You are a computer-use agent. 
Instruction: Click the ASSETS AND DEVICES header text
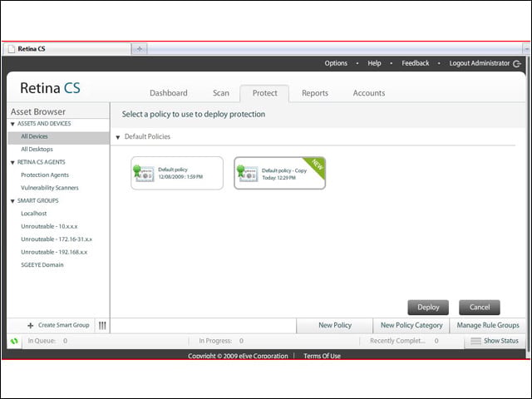[x=44, y=124]
